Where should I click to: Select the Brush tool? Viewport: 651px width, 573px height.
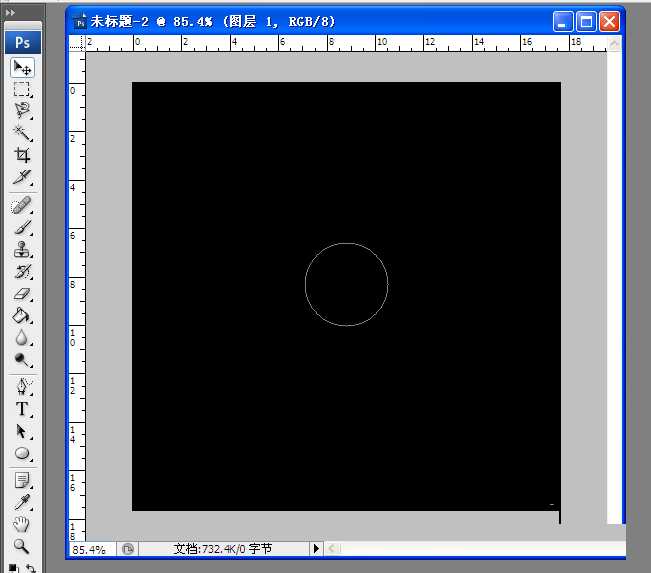pyautogui.click(x=21, y=228)
